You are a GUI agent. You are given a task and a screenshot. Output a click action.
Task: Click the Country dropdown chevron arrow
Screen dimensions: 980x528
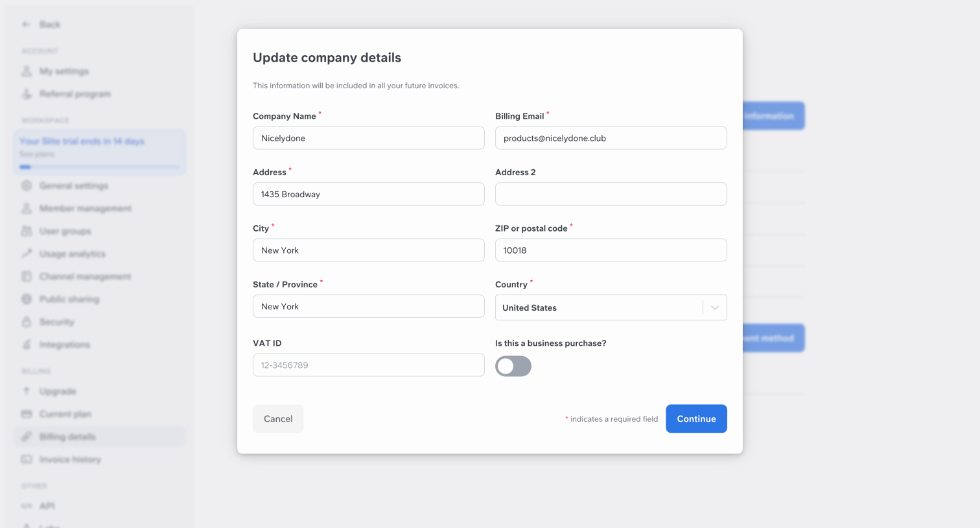point(714,308)
